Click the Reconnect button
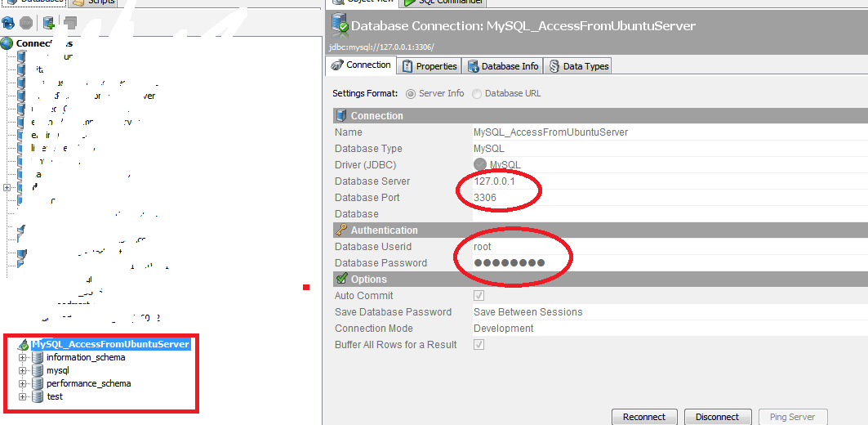 (x=645, y=417)
